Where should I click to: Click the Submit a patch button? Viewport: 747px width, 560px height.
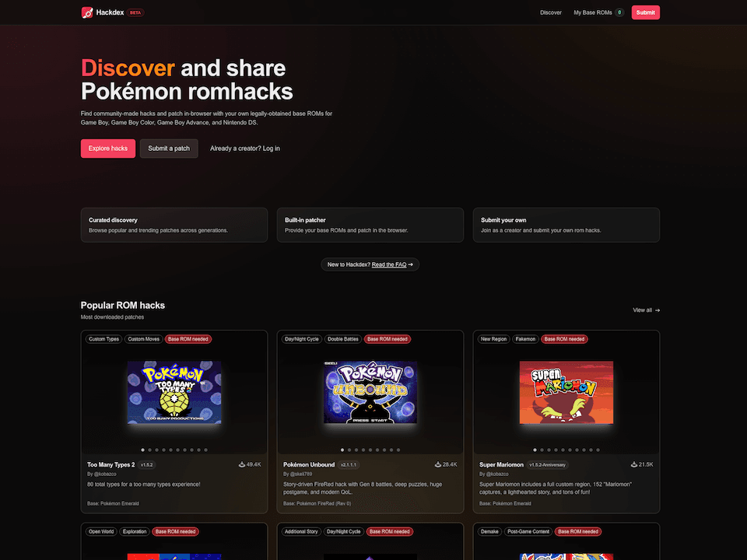tap(169, 149)
